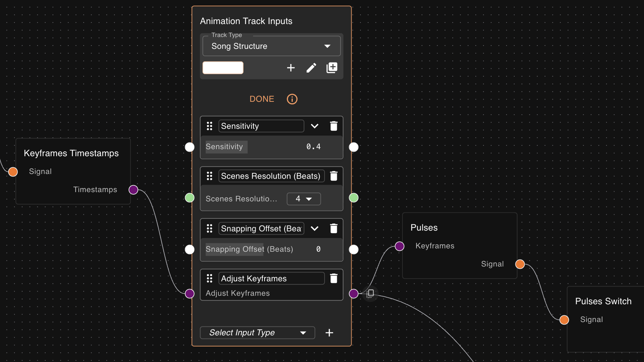This screenshot has width=644, height=362.
Task: Click the Scenes Resolutio... row label
Action: click(x=241, y=199)
